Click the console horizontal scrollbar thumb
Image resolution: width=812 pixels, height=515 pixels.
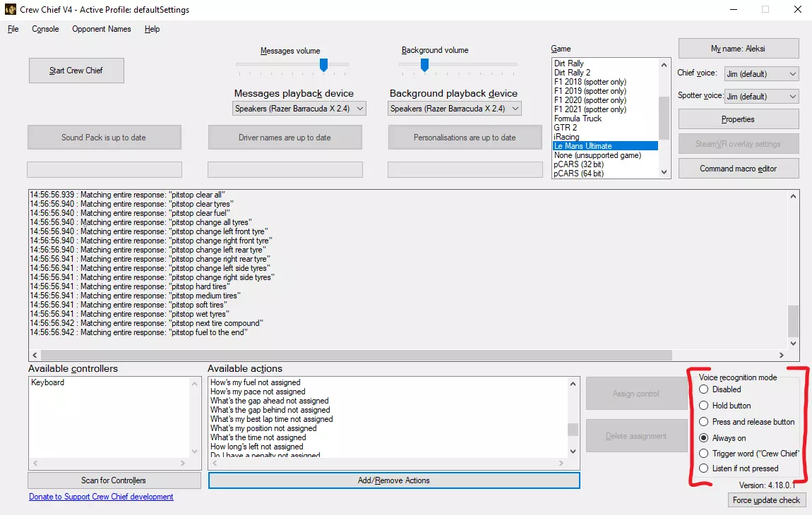point(357,355)
